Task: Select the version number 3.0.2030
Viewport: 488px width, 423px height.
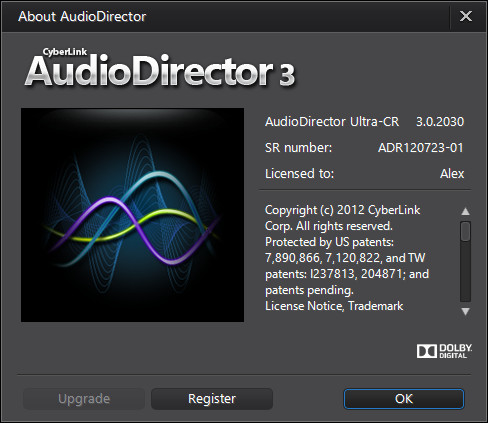Action: pyautogui.click(x=440, y=122)
